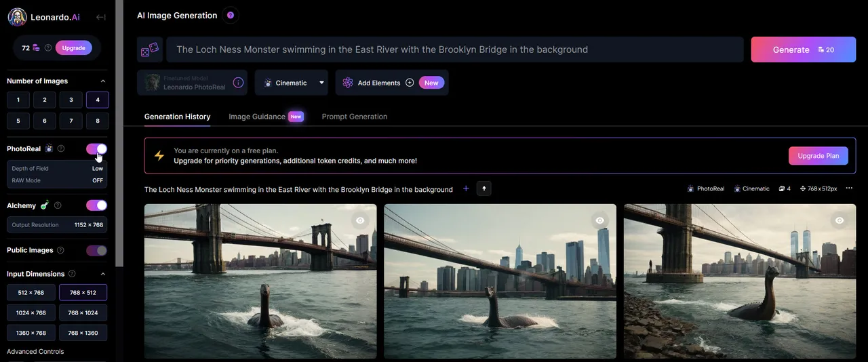Open first Loch Ness Monster image
This screenshot has width=868, height=362.
(260, 281)
